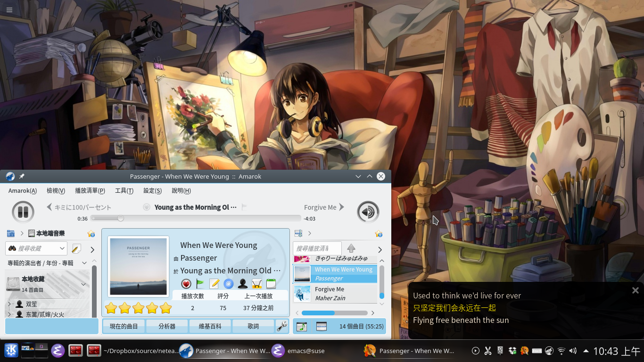Open Emacs launcher icon in taskbar
Screen dimensions: 644x362
pyautogui.click(x=58, y=350)
